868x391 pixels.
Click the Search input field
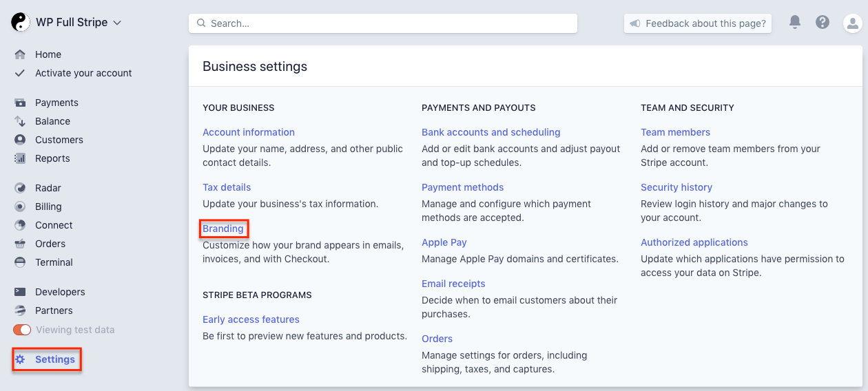coord(383,23)
